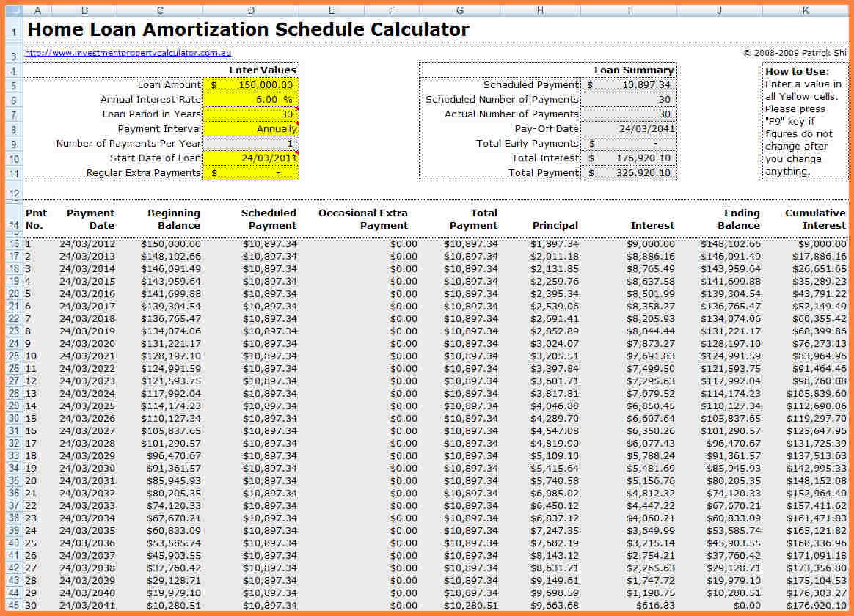Screen dimensions: 854x616
Task: Select final ending balance $0.00
Action: [x=747, y=606]
